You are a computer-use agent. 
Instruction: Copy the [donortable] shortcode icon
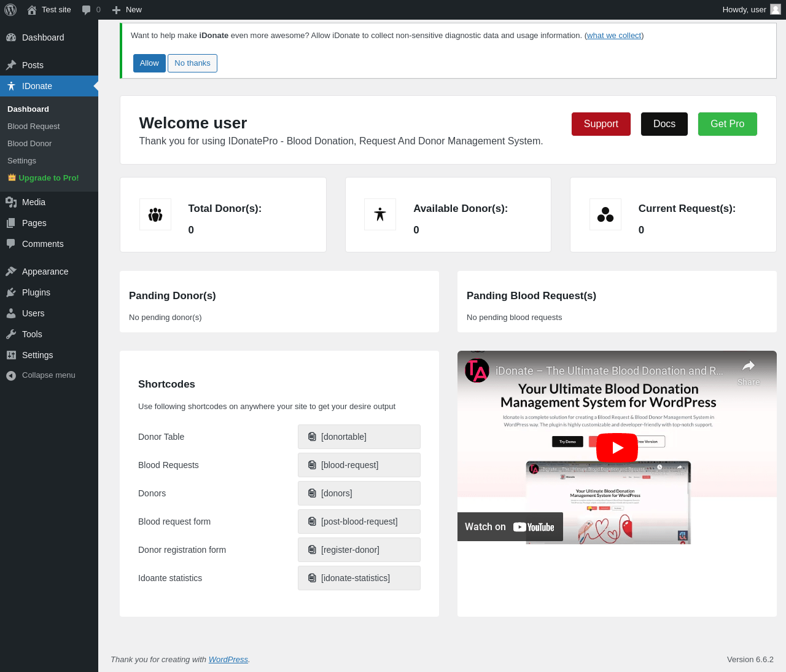[x=312, y=437]
